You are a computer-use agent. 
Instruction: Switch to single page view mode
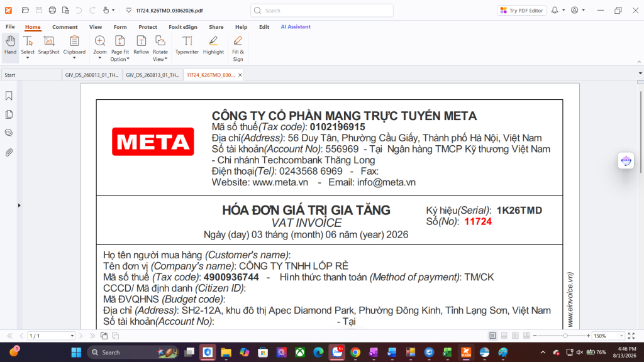point(492,336)
